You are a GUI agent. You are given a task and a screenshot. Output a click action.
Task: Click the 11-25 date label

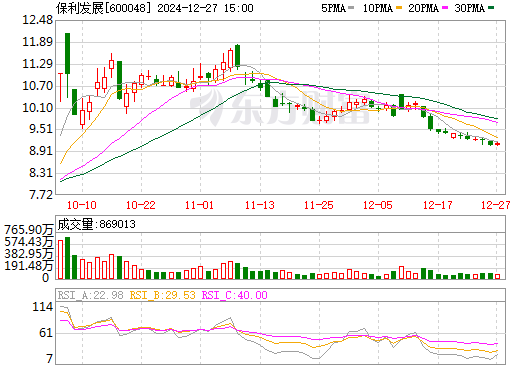[319, 205]
